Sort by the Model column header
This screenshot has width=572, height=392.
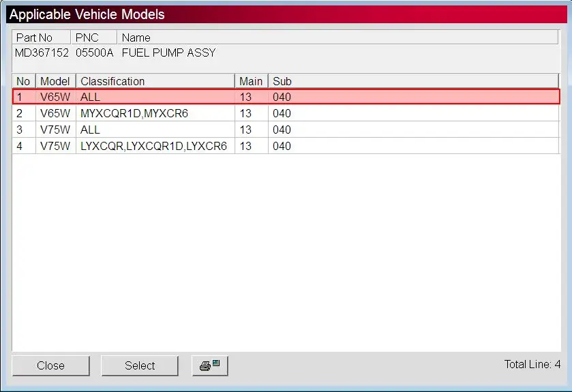55,81
